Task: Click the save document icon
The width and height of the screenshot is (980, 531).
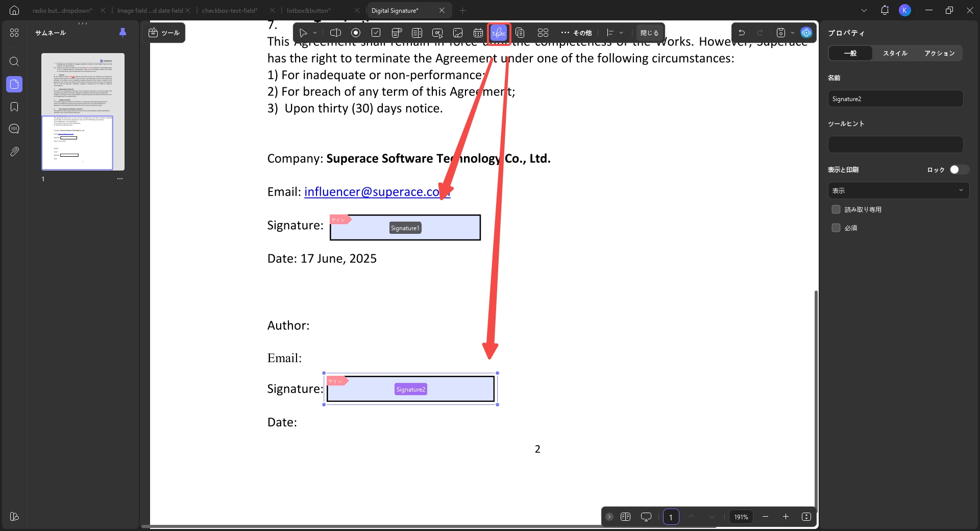Action: coord(780,33)
